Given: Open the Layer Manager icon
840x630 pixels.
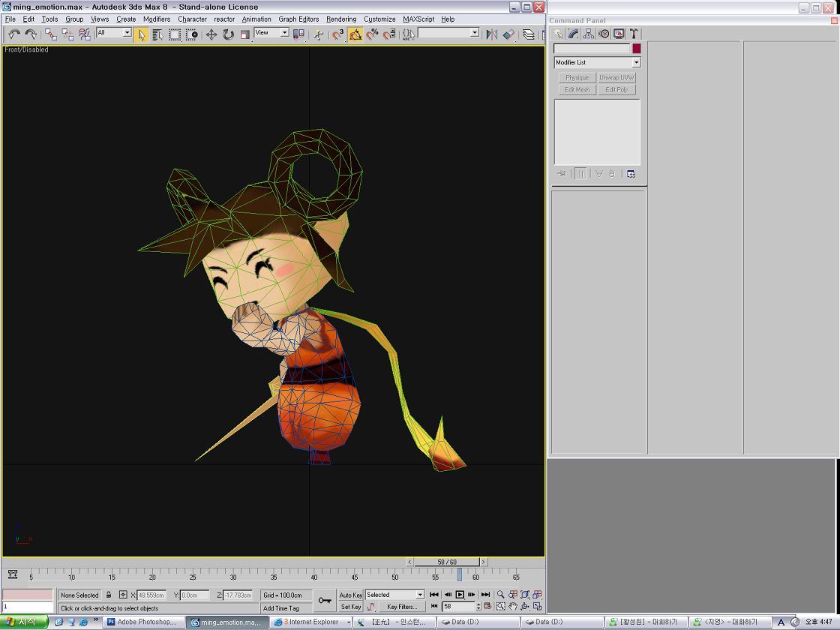Looking at the screenshot, I should click(528, 34).
